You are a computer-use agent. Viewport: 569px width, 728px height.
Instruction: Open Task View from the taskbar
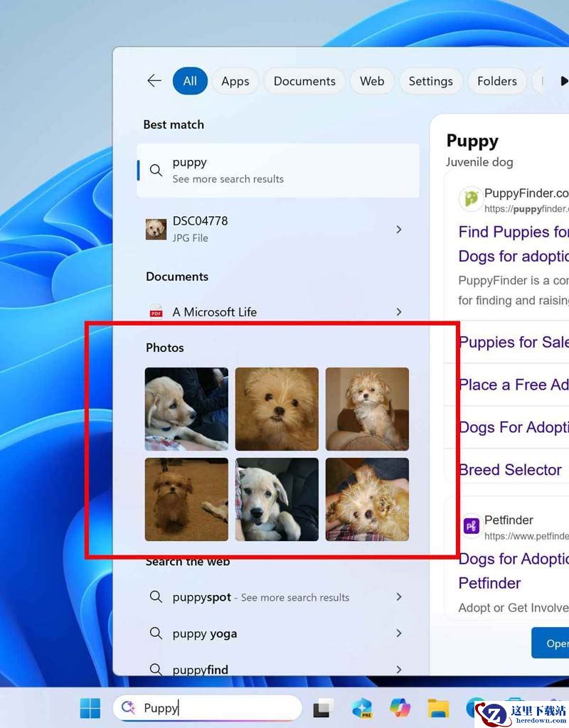[324, 708]
